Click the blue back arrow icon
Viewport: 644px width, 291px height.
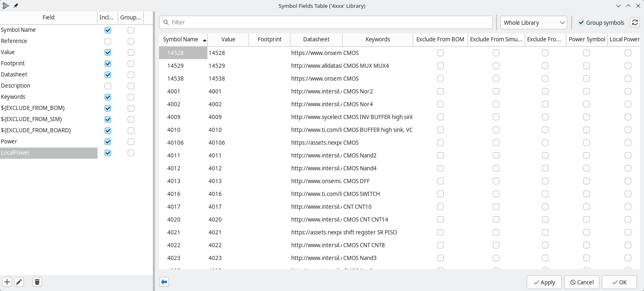pyautogui.click(x=164, y=281)
